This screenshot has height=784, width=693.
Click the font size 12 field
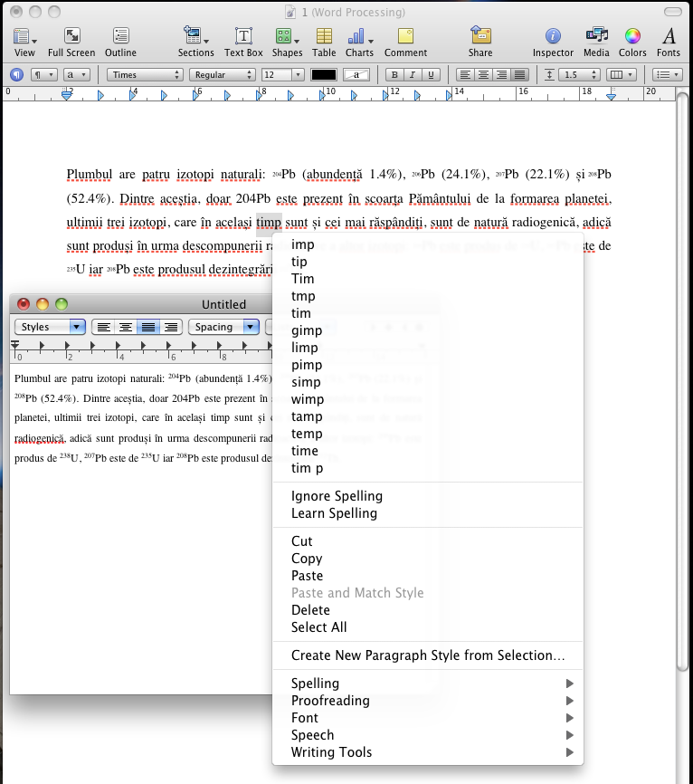pos(276,75)
